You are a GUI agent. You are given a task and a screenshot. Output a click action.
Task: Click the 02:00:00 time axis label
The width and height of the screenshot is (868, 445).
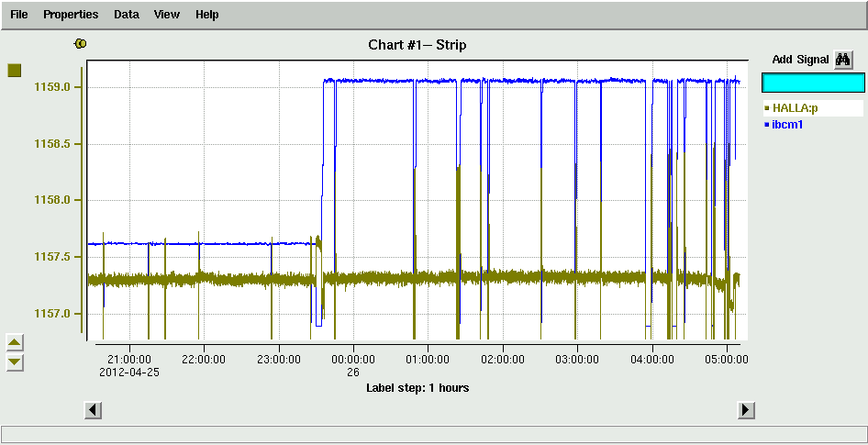pos(503,359)
